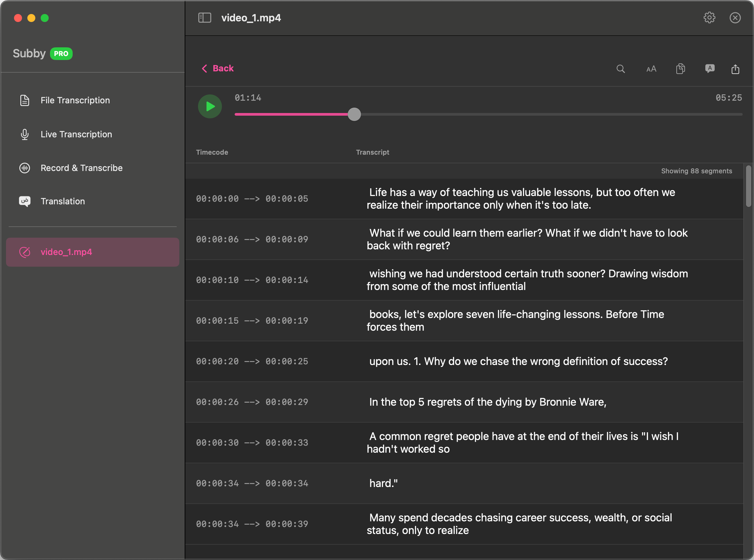Click the transcript scrollbar
The image size is (754, 560).
click(748, 186)
